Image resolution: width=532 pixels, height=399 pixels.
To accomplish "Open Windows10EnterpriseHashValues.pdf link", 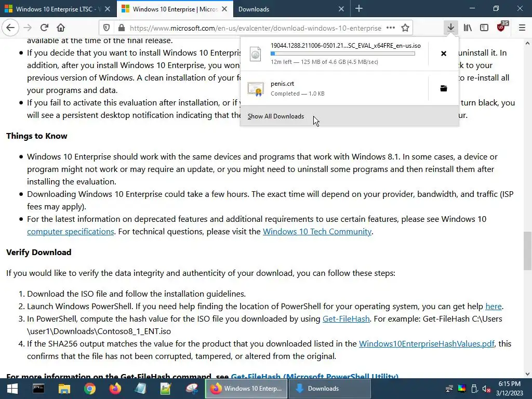I will click(427, 344).
